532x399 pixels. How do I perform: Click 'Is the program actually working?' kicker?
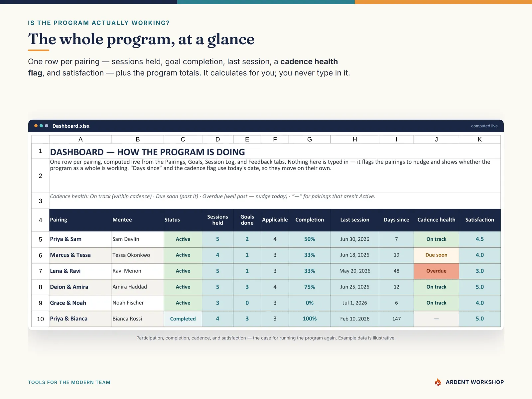[99, 23]
